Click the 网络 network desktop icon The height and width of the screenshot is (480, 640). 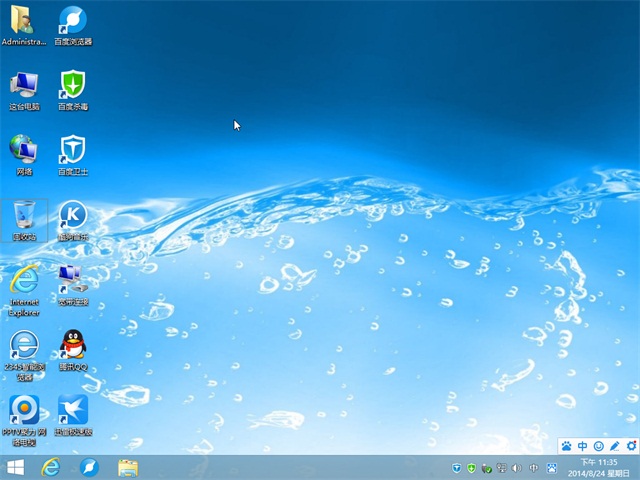coord(24,150)
